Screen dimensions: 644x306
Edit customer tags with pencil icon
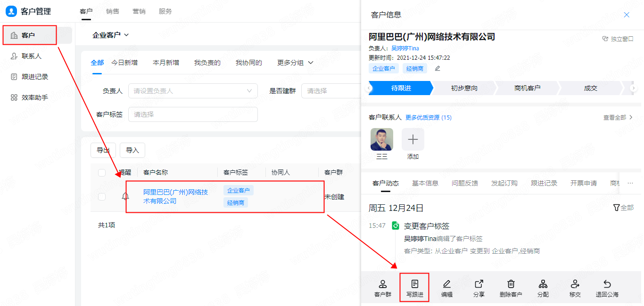coord(438,68)
